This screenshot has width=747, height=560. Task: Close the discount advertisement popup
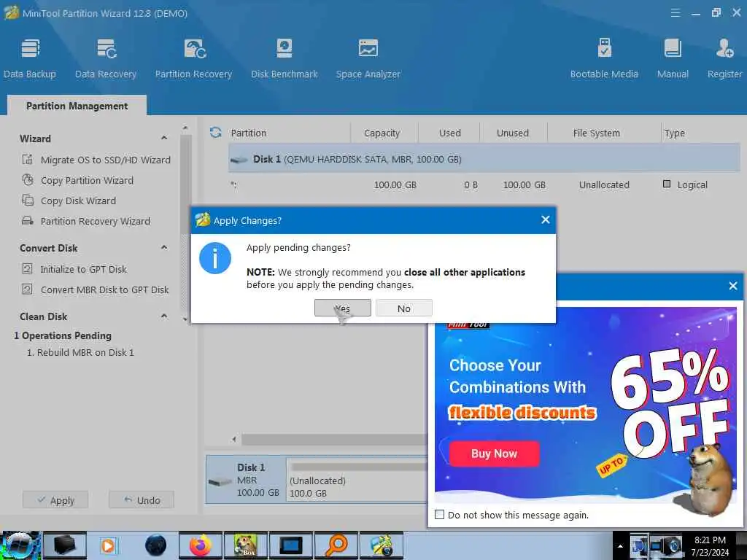733,286
